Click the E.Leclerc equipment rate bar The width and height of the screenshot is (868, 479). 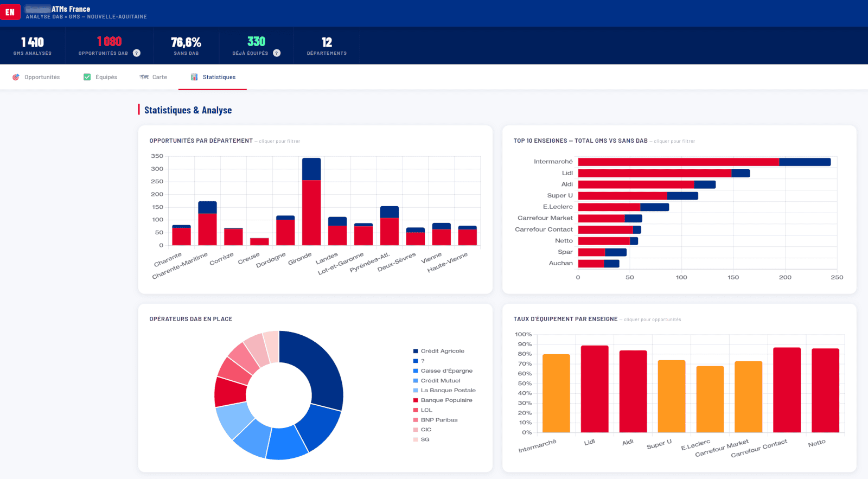click(x=710, y=399)
